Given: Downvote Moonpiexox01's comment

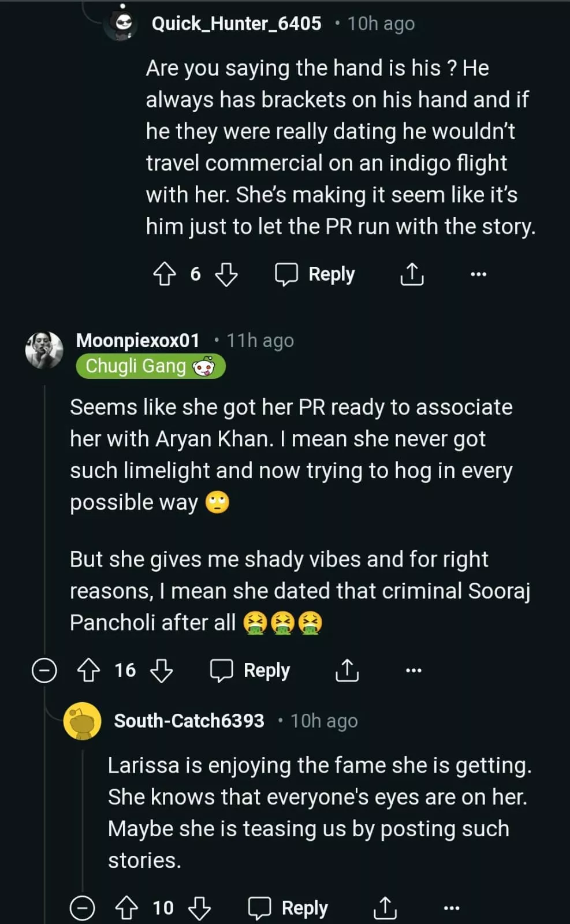Looking at the screenshot, I should click(x=161, y=670).
